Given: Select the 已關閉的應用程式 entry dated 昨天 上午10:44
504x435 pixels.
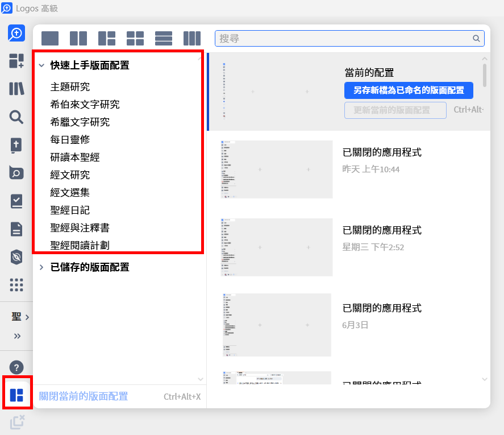Looking at the screenshot, I should tap(381, 152).
